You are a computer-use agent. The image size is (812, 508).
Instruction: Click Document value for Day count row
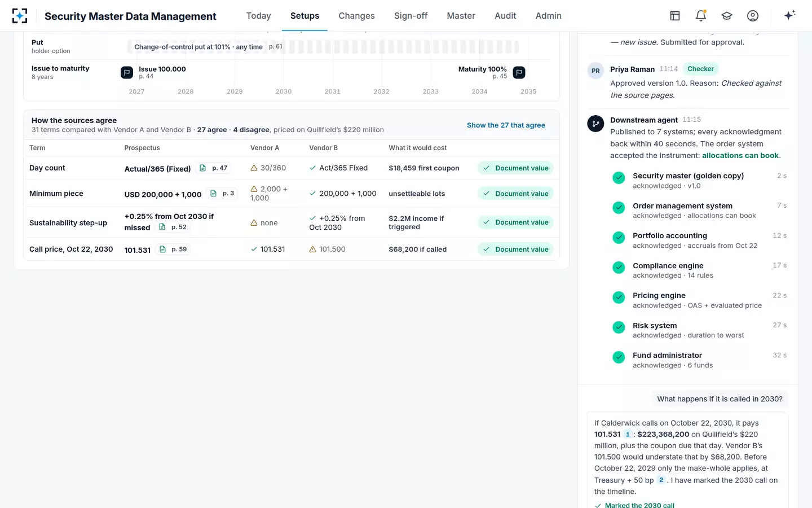516,168
